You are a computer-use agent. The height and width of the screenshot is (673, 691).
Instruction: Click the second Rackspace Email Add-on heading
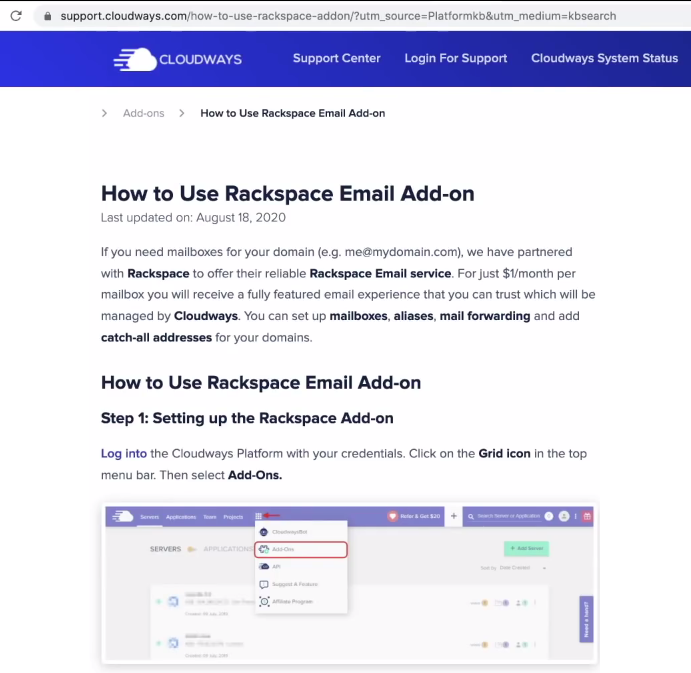(x=261, y=383)
